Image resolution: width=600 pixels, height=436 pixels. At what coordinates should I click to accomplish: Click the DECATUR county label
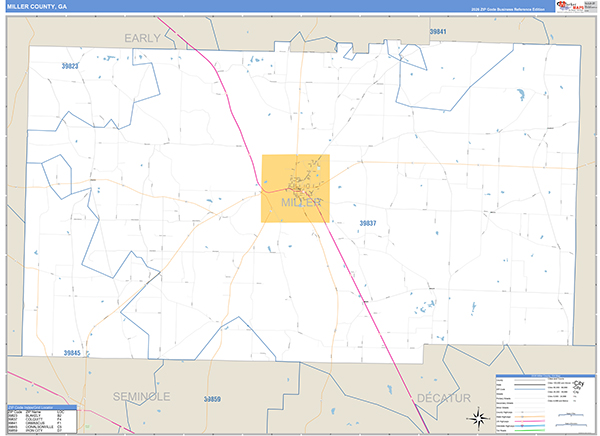[443, 398]
